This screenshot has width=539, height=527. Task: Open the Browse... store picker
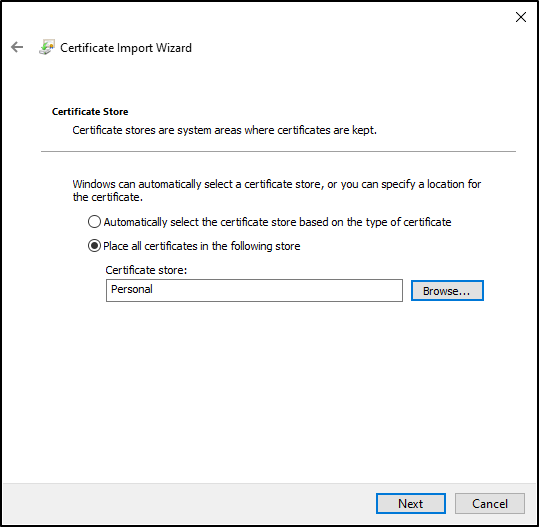tap(447, 290)
